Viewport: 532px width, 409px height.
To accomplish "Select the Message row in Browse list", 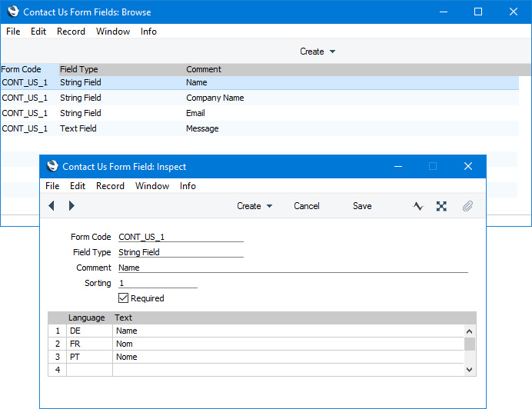I will [260, 128].
